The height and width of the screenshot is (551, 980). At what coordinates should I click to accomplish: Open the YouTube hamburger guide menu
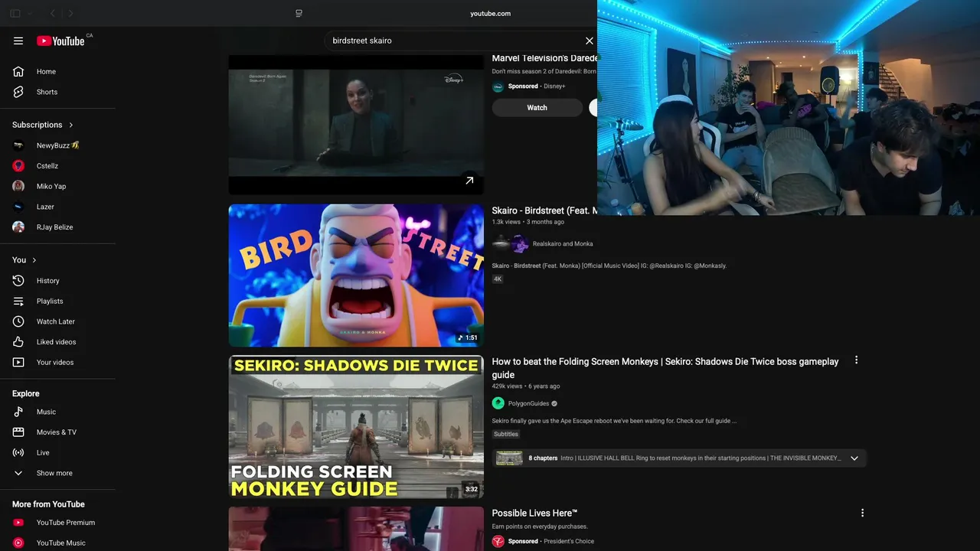pos(18,41)
